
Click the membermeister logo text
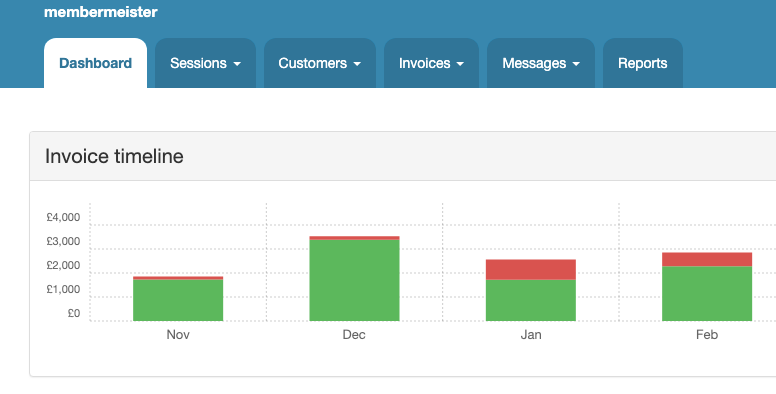(100, 12)
